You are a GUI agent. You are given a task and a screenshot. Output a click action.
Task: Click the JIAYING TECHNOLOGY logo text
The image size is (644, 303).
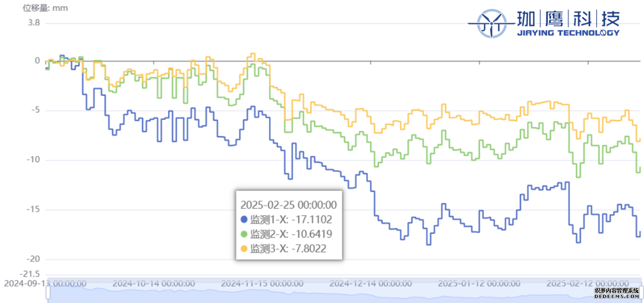[x=568, y=33]
